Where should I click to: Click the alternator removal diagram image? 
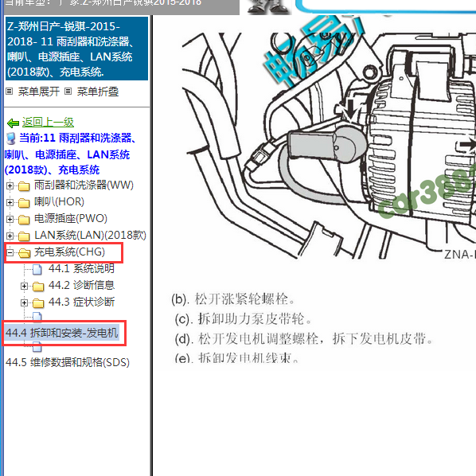tap(329, 146)
